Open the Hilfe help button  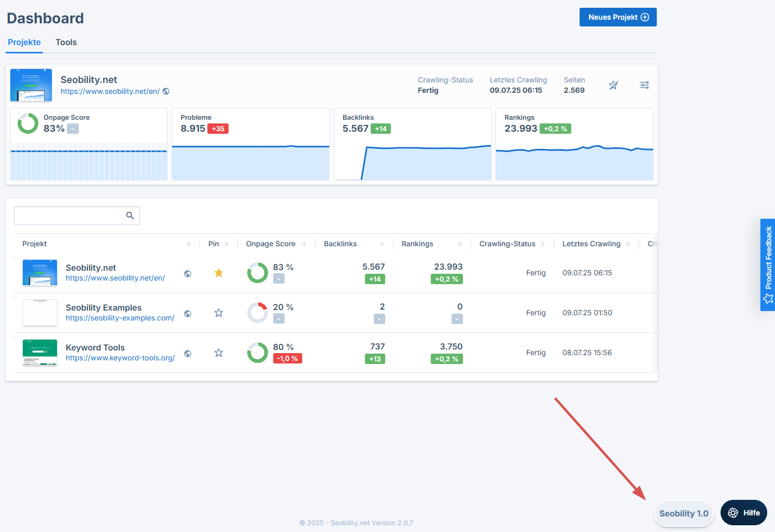pyautogui.click(x=744, y=513)
